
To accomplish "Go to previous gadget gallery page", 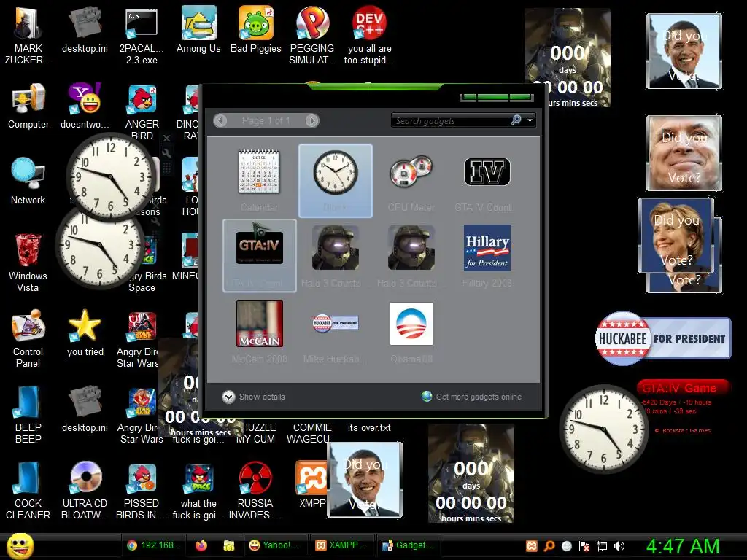I will coord(220,121).
